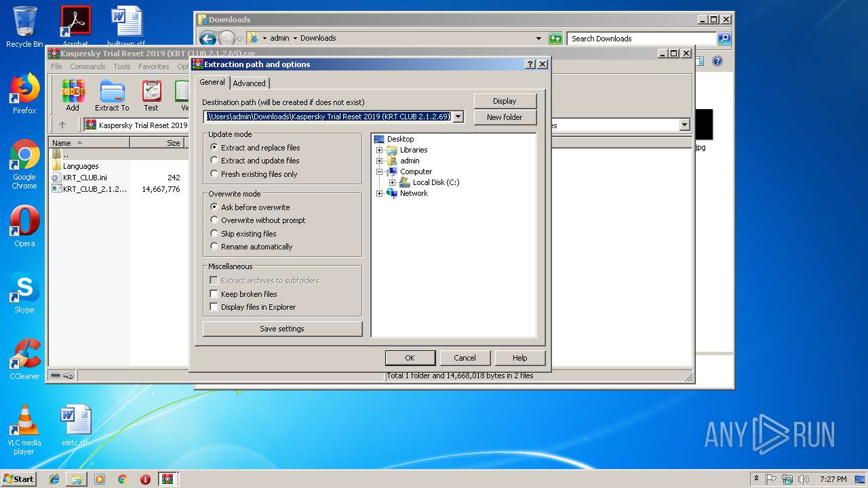Open Tools menu in WinRAR

click(x=122, y=66)
